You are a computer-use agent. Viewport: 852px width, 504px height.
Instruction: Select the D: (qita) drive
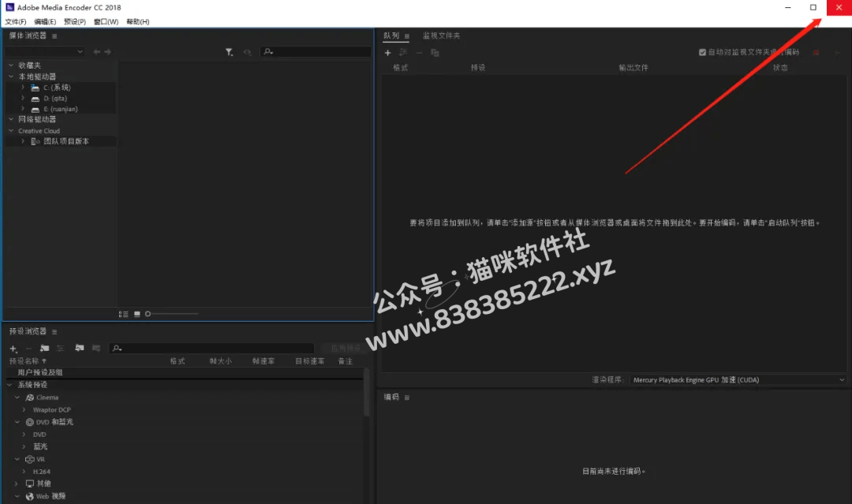(x=55, y=99)
